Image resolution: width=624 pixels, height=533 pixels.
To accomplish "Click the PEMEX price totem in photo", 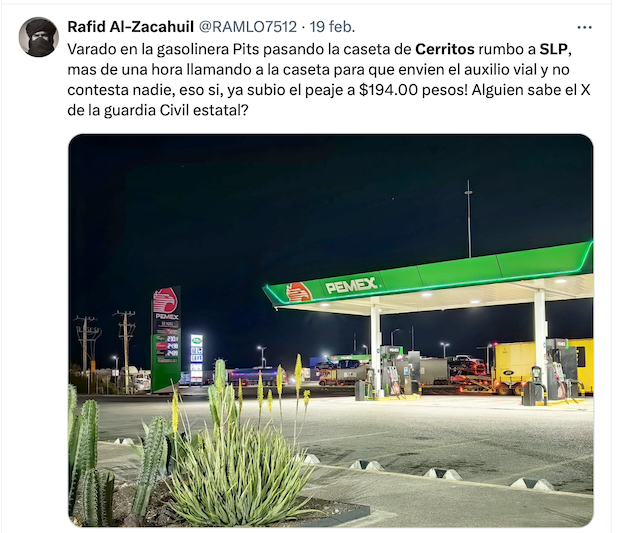I will click(166, 338).
